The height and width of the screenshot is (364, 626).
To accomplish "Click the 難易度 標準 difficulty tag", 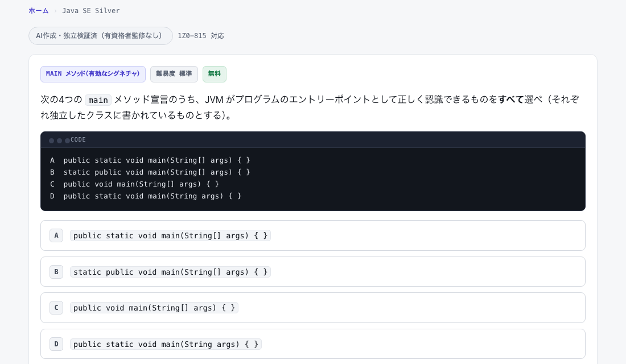I will tap(174, 75).
